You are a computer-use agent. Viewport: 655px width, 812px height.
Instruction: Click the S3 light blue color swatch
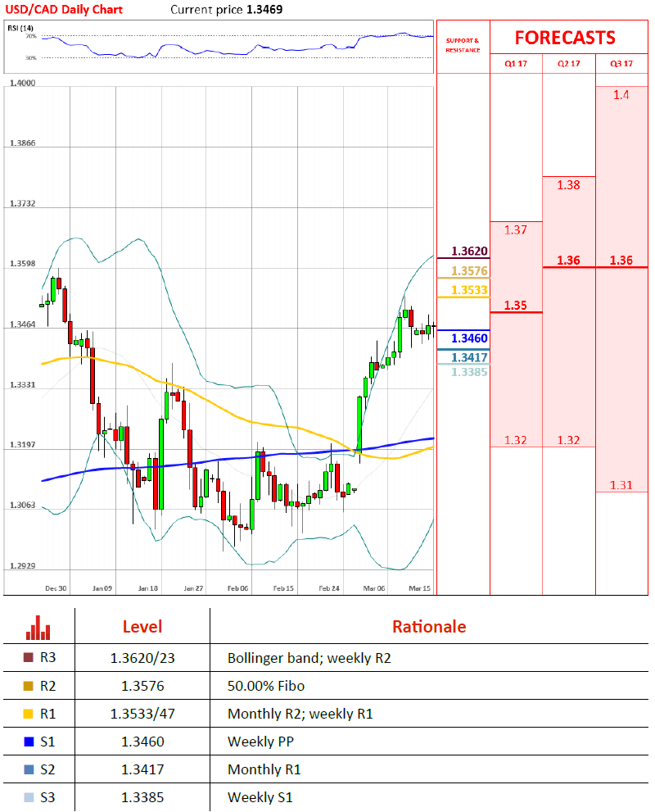coord(29,797)
